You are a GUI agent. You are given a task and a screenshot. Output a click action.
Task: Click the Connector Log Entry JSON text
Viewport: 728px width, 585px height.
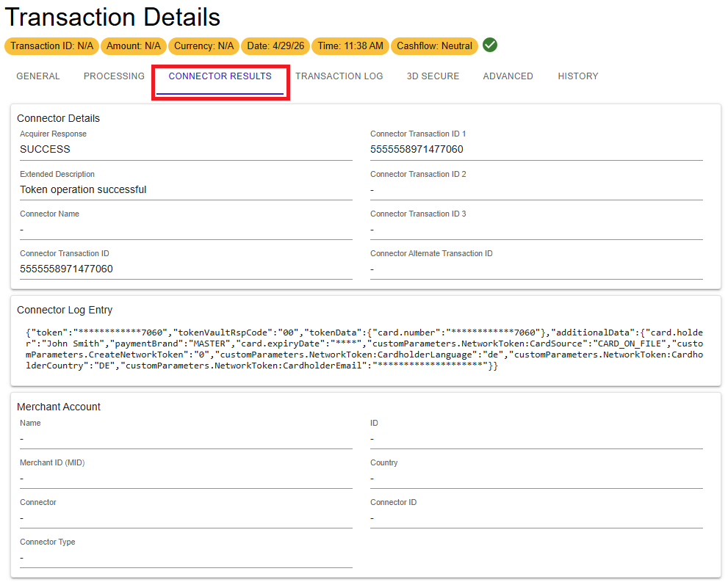click(x=364, y=349)
